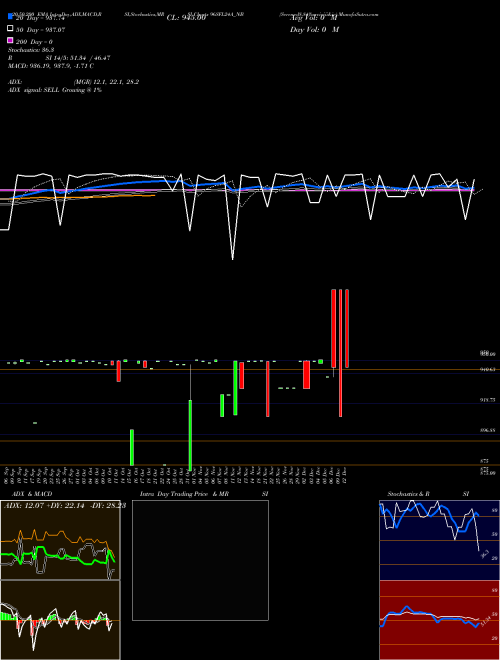The width and height of the screenshot is (500, 660).
Task: Click the 'SI 14/3: 51.34 / 46.47' RSI readout
Action: (x=78, y=58)
